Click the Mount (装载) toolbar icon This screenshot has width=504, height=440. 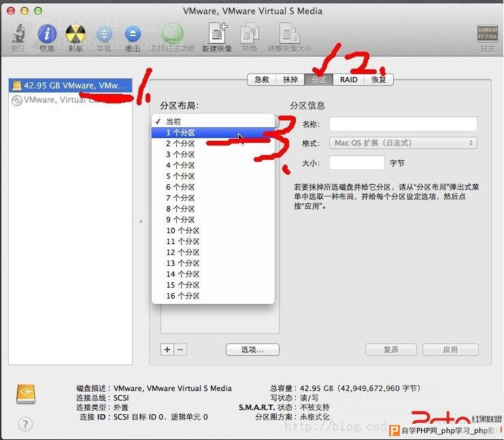104,34
